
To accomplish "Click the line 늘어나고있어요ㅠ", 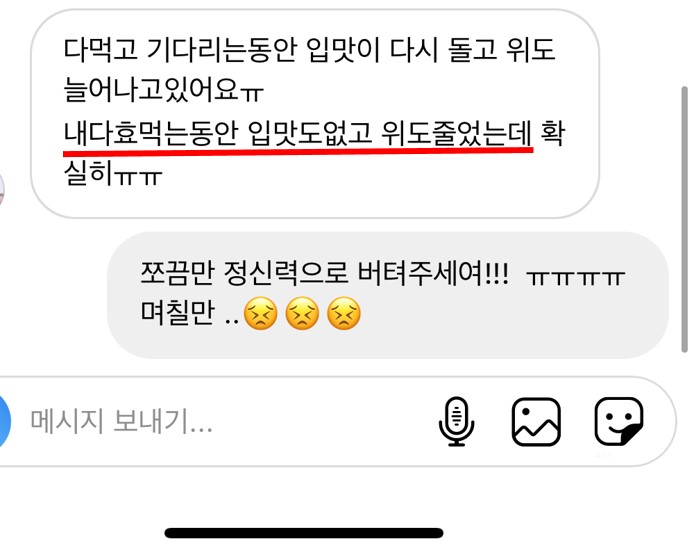I will pyautogui.click(x=163, y=91).
